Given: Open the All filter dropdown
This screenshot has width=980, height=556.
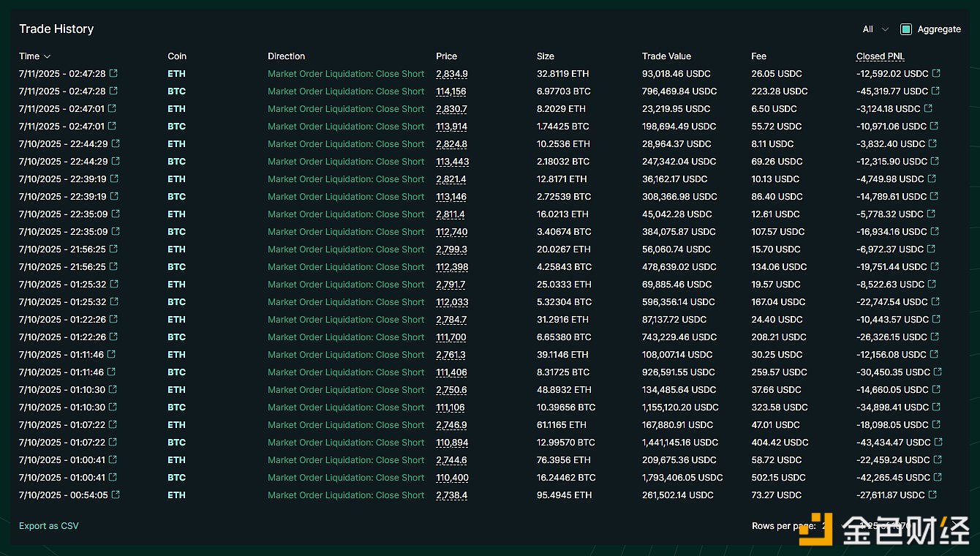Looking at the screenshot, I should click(875, 29).
